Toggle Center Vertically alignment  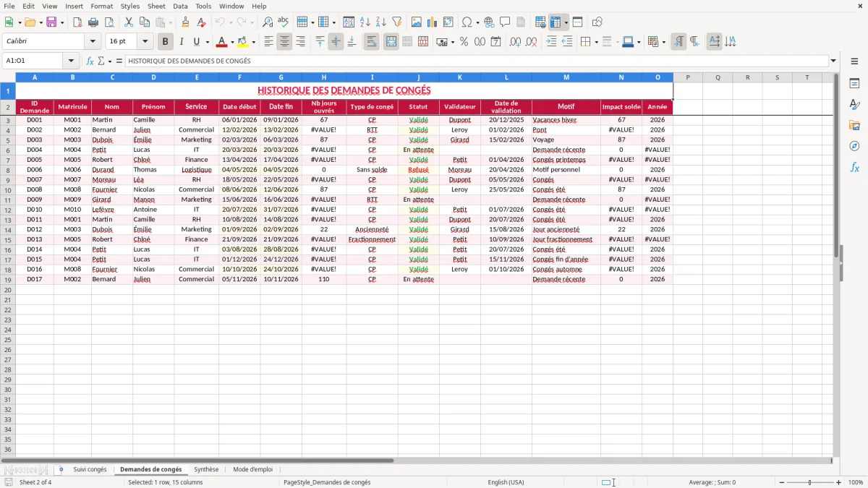(x=336, y=42)
